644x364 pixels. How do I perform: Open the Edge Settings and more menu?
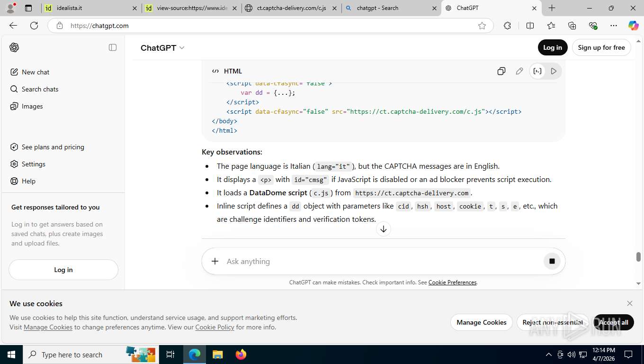tap(614, 26)
